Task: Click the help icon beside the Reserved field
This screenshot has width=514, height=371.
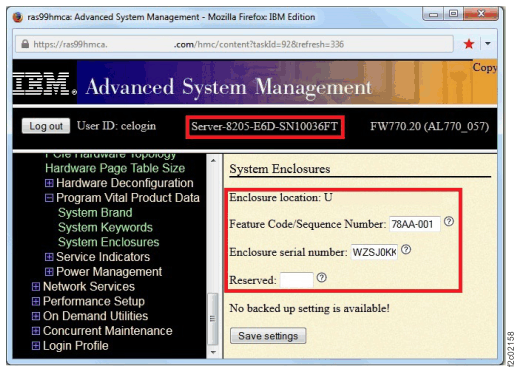Action: [x=321, y=277]
